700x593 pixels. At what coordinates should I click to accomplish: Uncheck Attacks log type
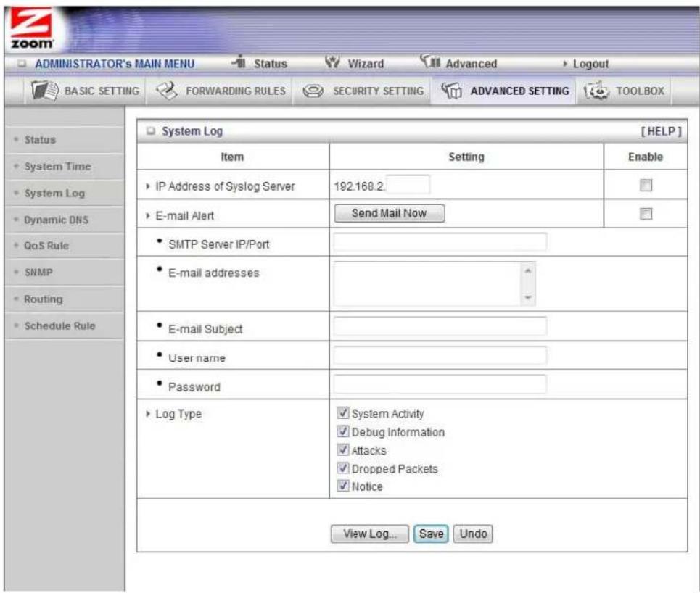343,449
